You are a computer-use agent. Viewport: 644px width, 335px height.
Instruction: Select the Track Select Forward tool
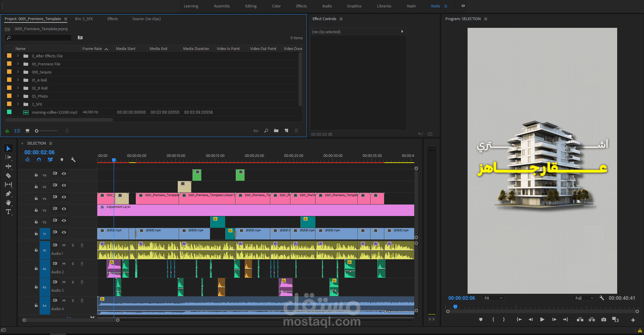tap(8, 157)
